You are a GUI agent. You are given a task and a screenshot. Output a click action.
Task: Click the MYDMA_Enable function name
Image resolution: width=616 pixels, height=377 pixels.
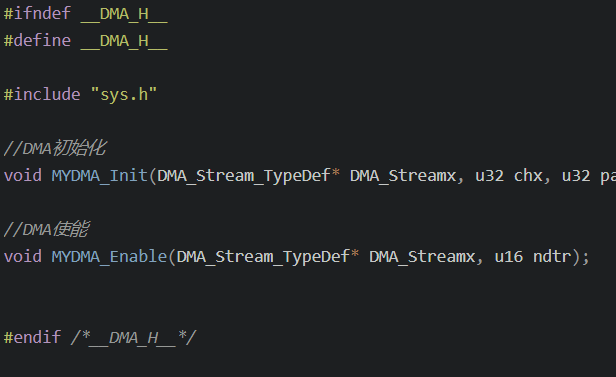110,257
